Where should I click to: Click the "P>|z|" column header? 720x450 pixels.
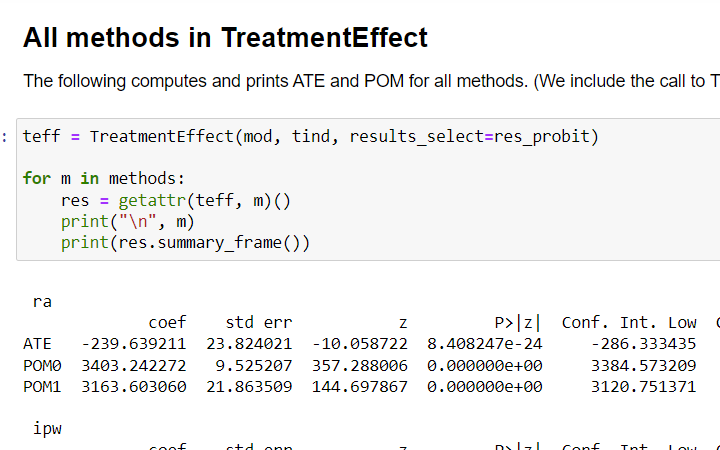[518, 323]
